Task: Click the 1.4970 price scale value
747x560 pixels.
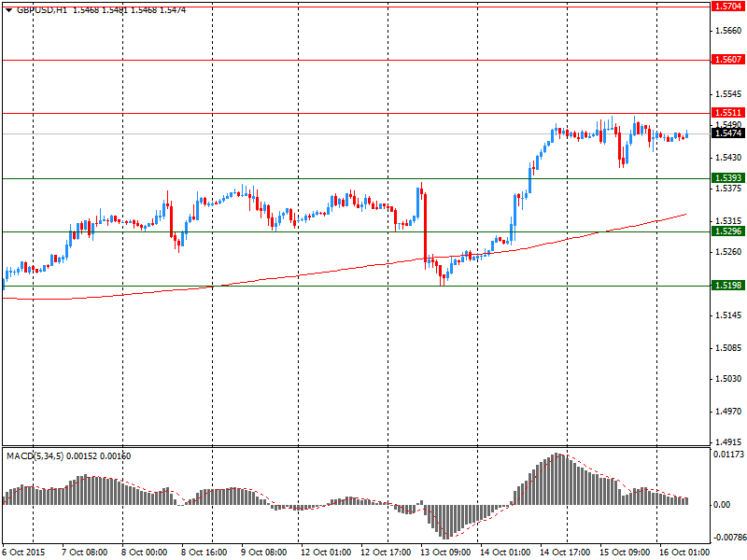Action: tap(729, 412)
